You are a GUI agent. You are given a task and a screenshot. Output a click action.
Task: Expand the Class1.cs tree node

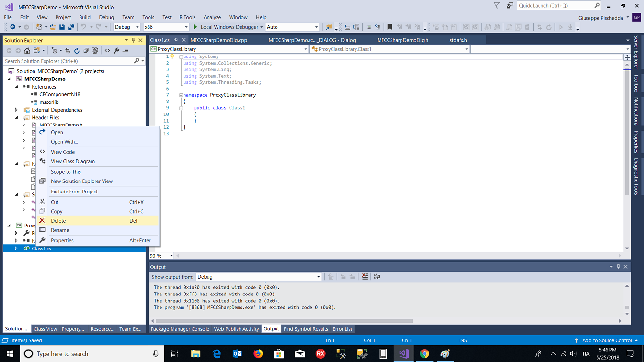click(x=16, y=249)
